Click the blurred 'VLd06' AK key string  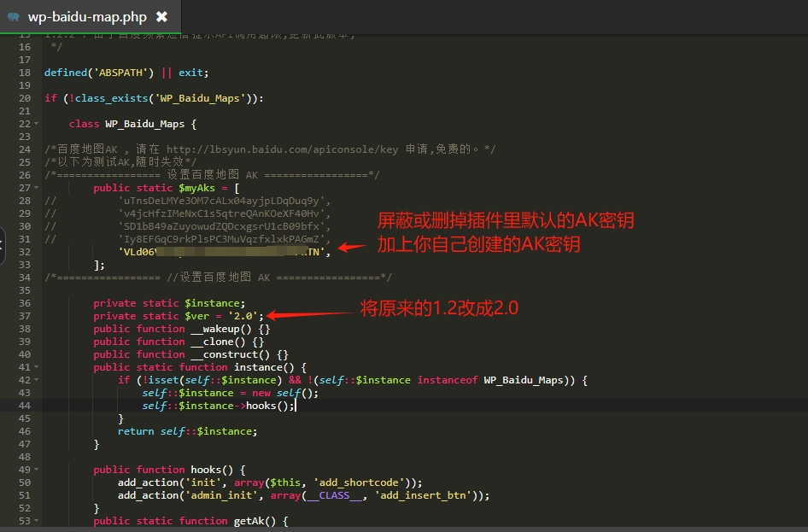click(x=221, y=252)
